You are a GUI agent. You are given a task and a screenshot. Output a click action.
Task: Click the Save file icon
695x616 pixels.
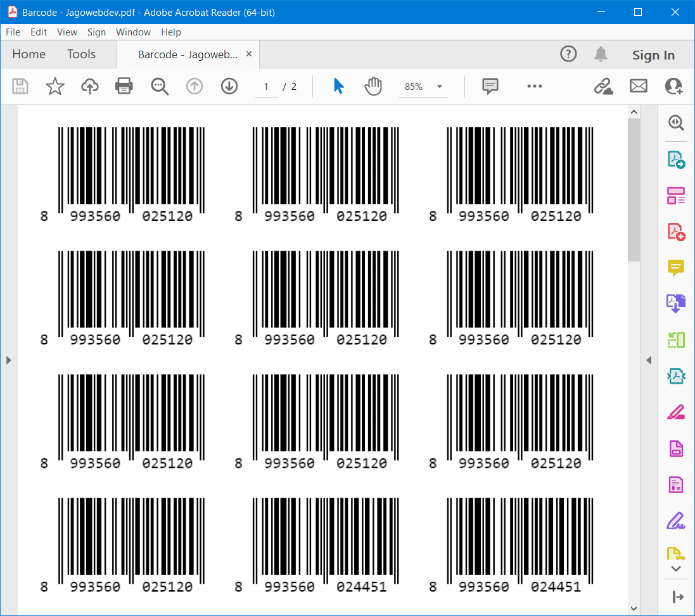20,86
